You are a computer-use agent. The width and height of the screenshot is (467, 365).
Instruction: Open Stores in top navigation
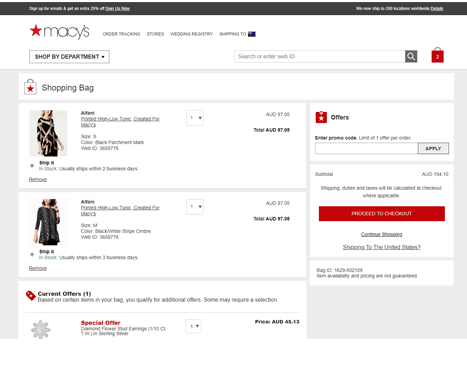click(x=155, y=34)
